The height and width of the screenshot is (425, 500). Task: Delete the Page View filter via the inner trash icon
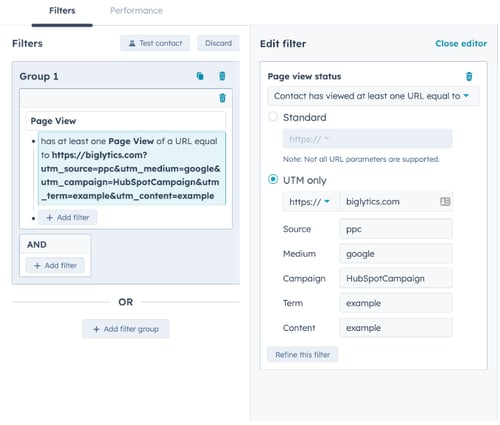(x=222, y=98)
